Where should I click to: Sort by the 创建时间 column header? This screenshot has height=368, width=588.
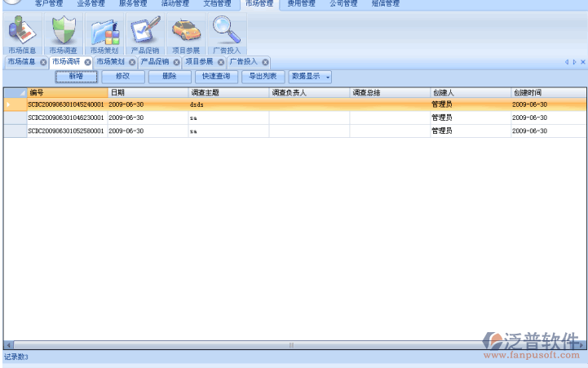pos(549,93)
